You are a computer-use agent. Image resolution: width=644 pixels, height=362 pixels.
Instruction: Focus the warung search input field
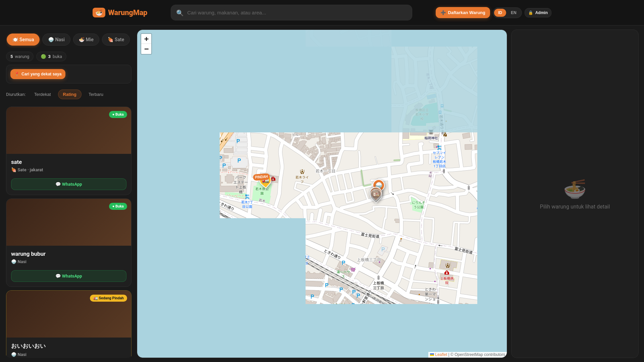291,13
